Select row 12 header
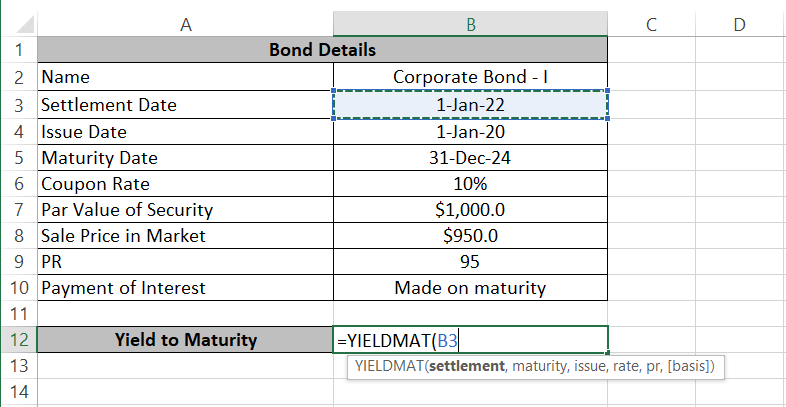This screenshot has width=786, height=407. pos(18,340)
